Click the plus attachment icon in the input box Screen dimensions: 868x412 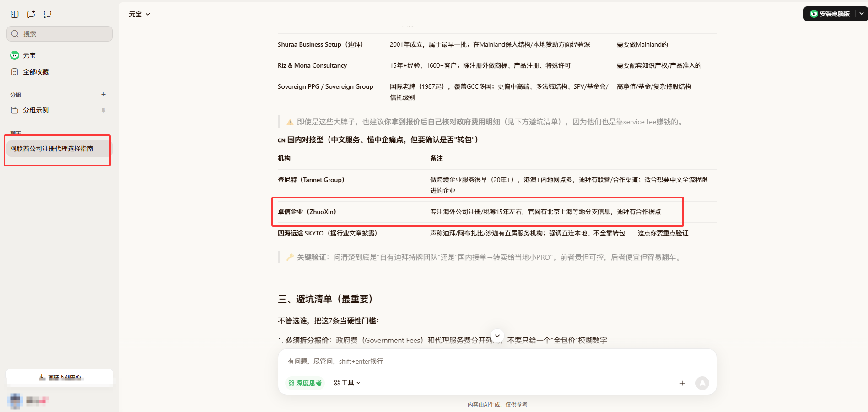click(x=682, y=383)
